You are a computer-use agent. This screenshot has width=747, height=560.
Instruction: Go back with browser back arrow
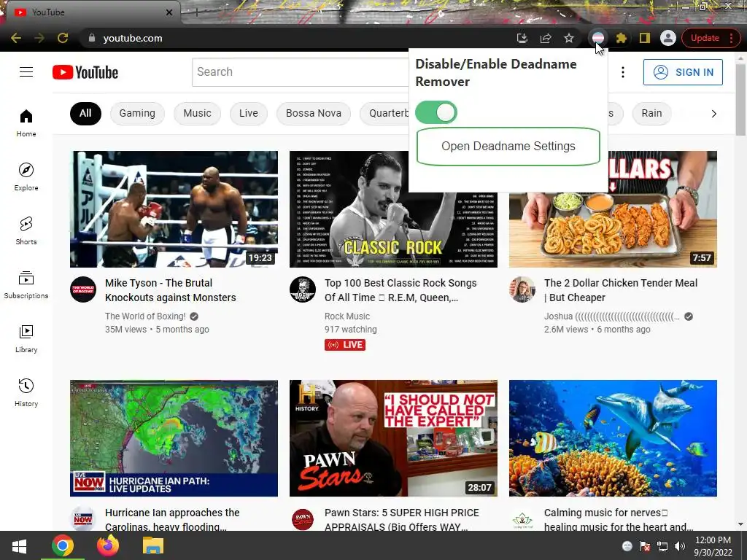coord(16,38)
